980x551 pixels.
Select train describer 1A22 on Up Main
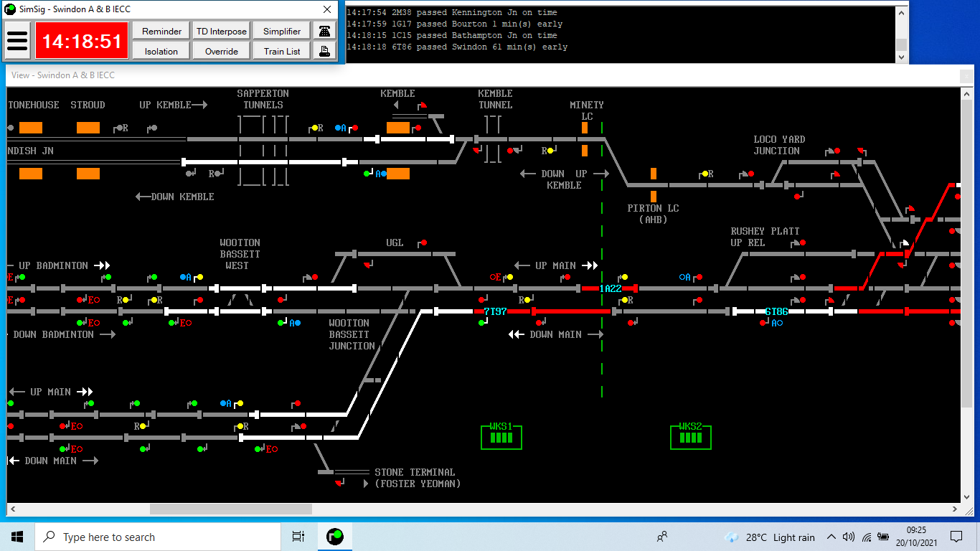pyautogui.click(x=611, y=288)
